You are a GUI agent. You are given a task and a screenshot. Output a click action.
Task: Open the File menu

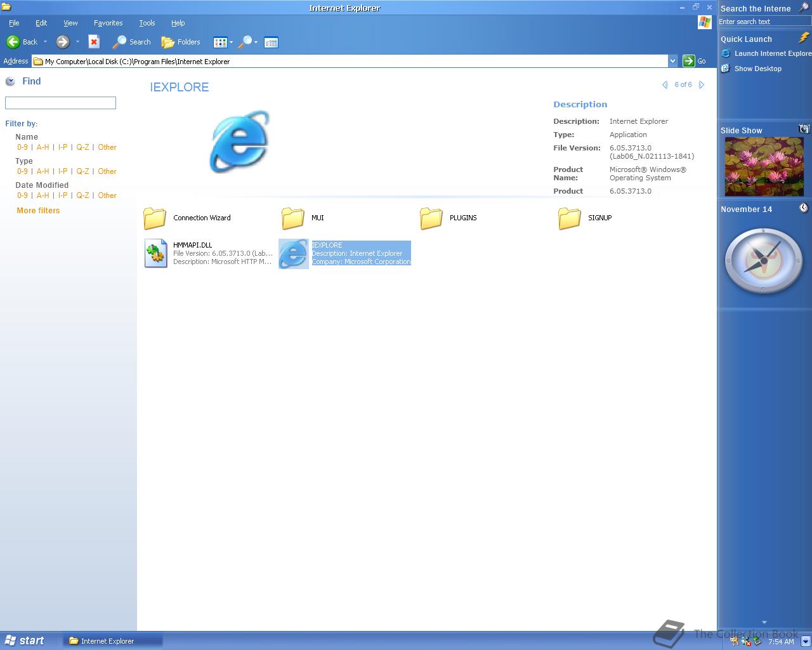[14, 23]
